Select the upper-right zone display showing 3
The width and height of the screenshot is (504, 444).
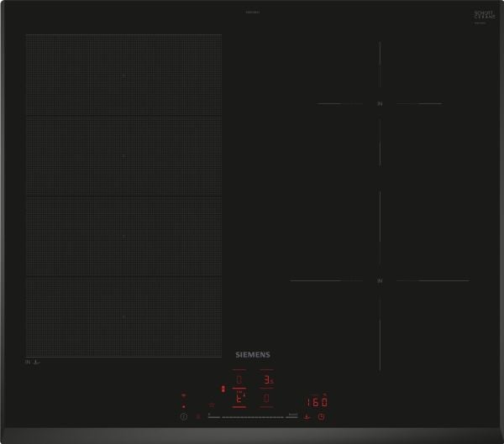267,379
